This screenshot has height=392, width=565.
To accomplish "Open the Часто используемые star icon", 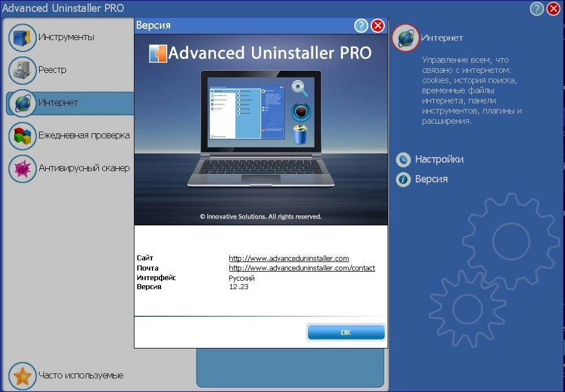I will tap(23, 376).
